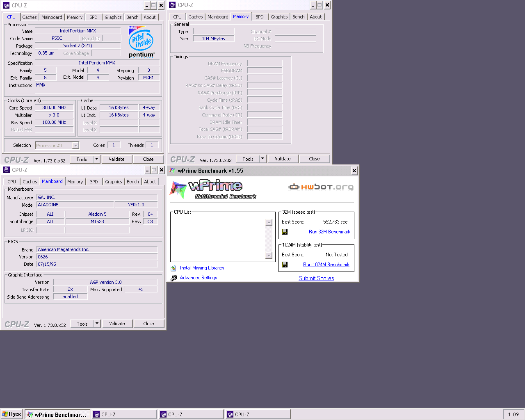Open Mainboard tab in CPU window
Viewport: 525px width, 420px height.
pos(52,17)
